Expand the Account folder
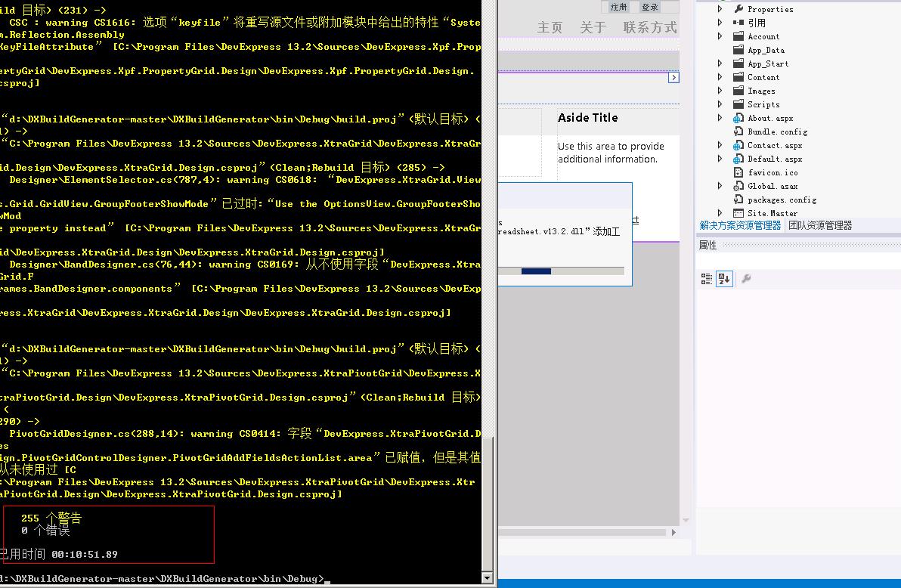901x588 pixels. tap(720, 36)
